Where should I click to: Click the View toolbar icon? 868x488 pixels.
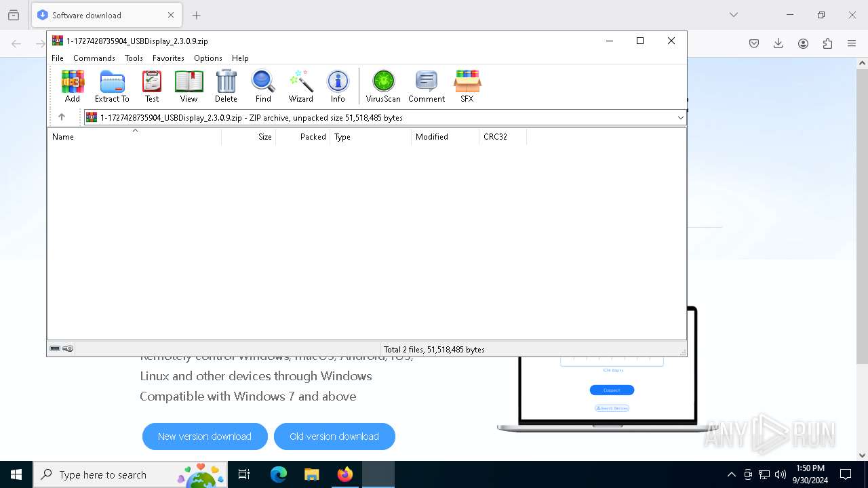[189, 86]
